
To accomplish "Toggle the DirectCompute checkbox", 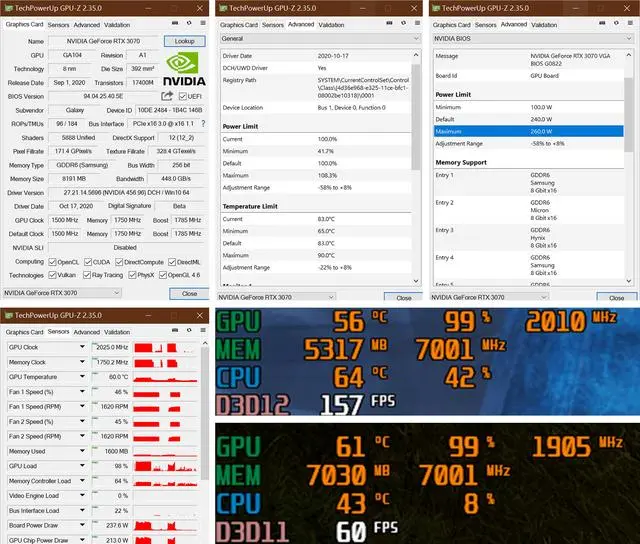I will (119, 262).
